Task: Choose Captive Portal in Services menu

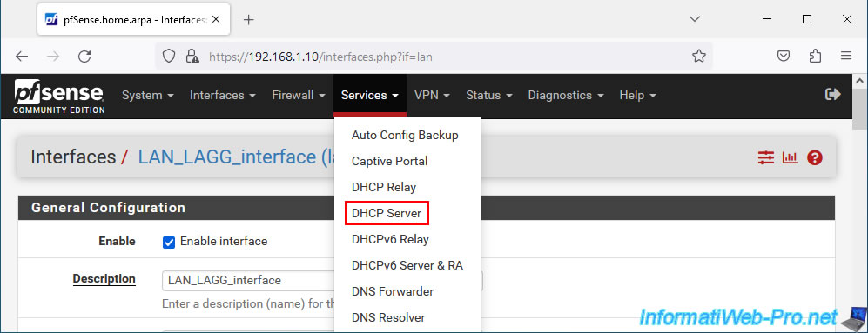Action: click(390, 161)
